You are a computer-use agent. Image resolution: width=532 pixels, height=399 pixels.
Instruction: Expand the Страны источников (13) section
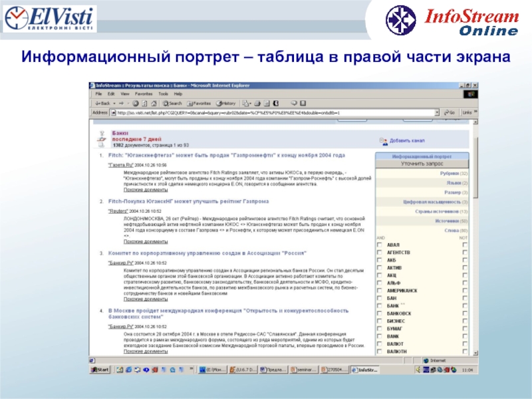click(442, 211)
